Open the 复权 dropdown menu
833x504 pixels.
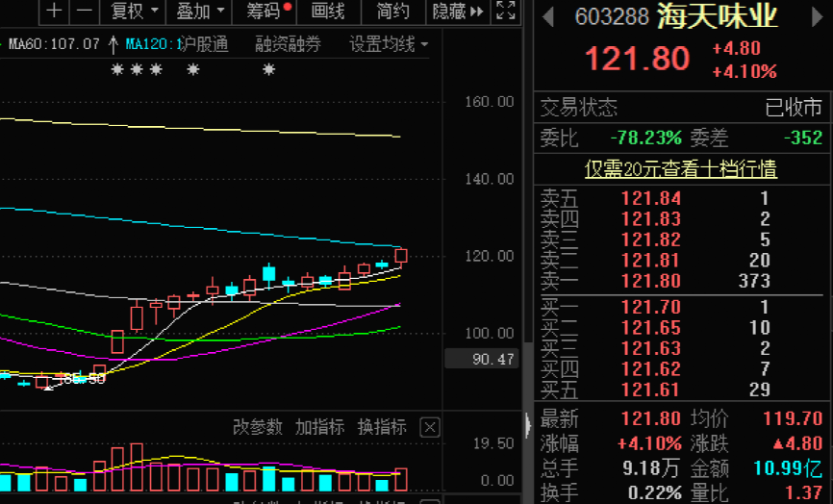point(133,11)
